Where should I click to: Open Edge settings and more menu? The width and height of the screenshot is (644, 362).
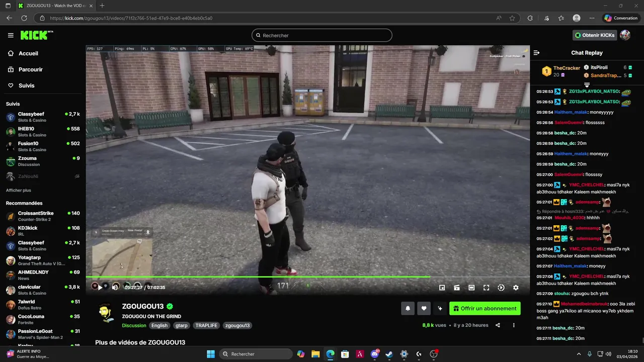[x=592, y=18]
